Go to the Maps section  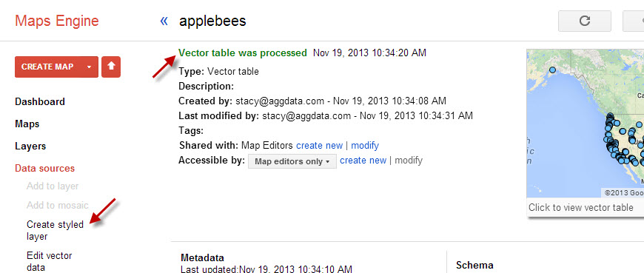pos(27,124)
